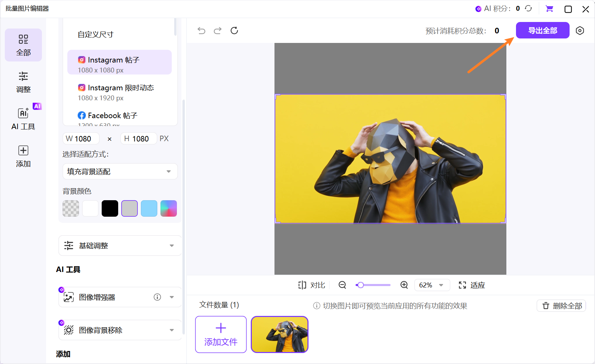This screenshot has height=364, width=595.
Task: Click 删除全部 to remove all files
Action: click(x=561, y=306)
